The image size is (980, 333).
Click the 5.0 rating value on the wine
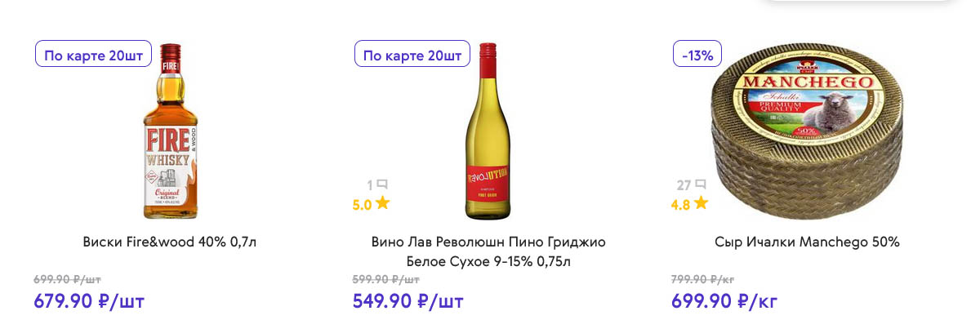pos(362,204)
